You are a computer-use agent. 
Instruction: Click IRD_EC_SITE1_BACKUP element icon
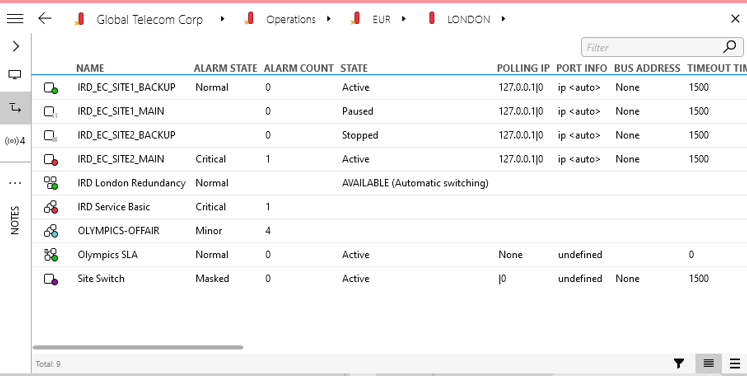(50, 88)
